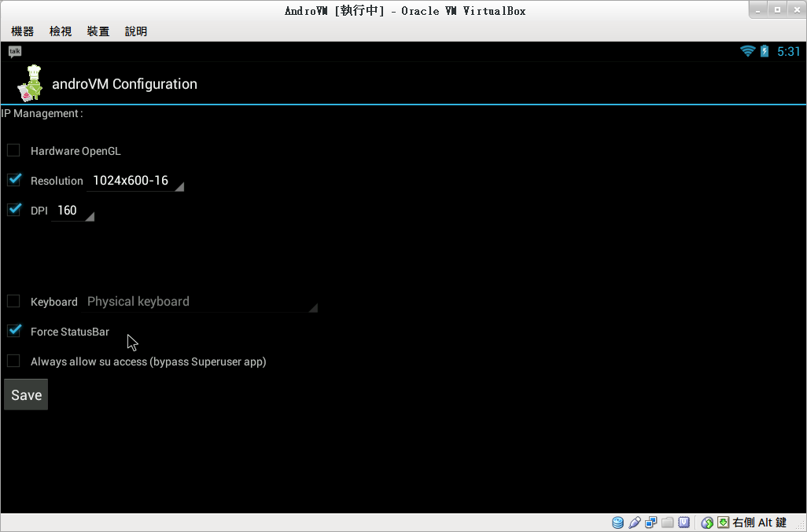This screenshot has width=807, height=532.
Task: Maximize the VirtualBox window
Action: point(777,9)
